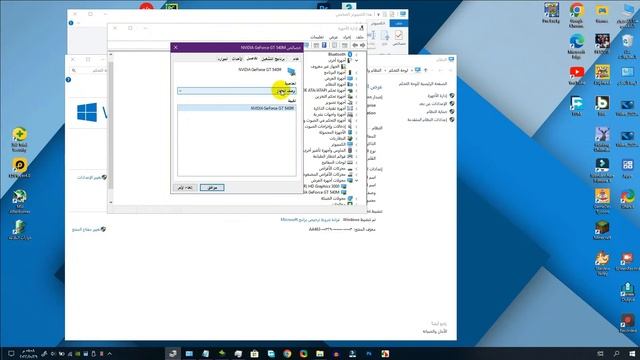
Task: Collapse the أجهزة أخرى category
Action: coord(356,60)
